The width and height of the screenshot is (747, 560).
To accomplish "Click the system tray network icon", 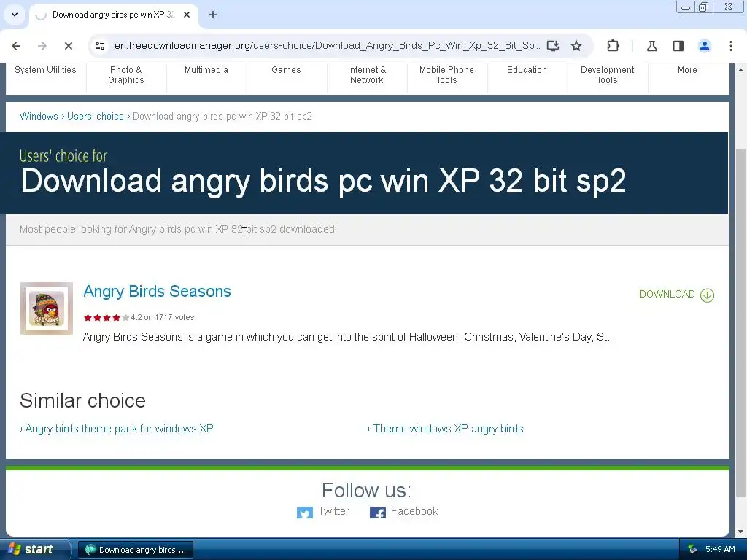I will click(692, 550).
